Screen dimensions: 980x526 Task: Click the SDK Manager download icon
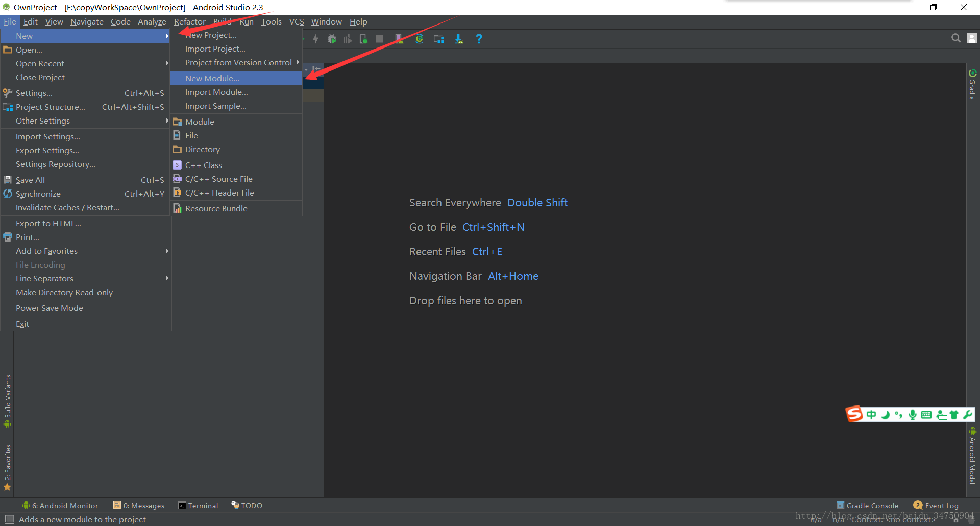pyautogui.click(x=459, y=39)
